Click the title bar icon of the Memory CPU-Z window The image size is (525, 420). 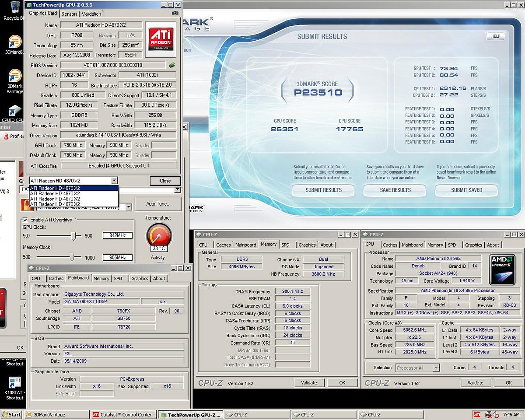pos(199,234)
